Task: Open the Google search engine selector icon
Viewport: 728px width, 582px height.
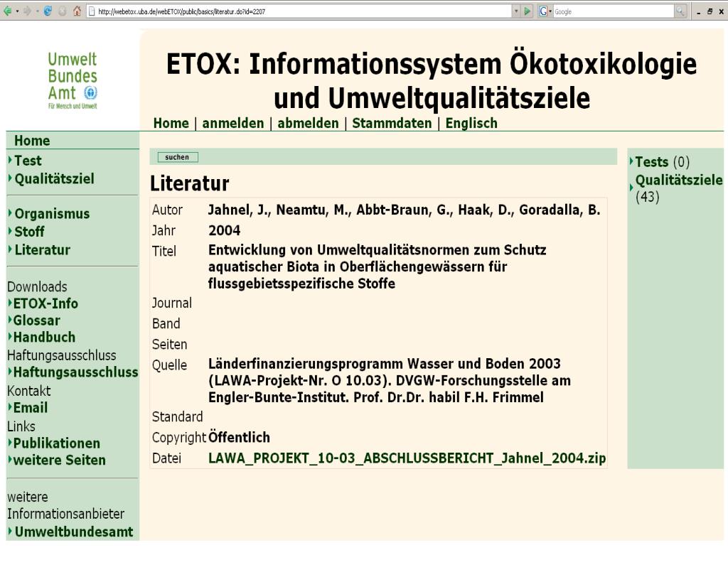Action: [x=545, y=11]
